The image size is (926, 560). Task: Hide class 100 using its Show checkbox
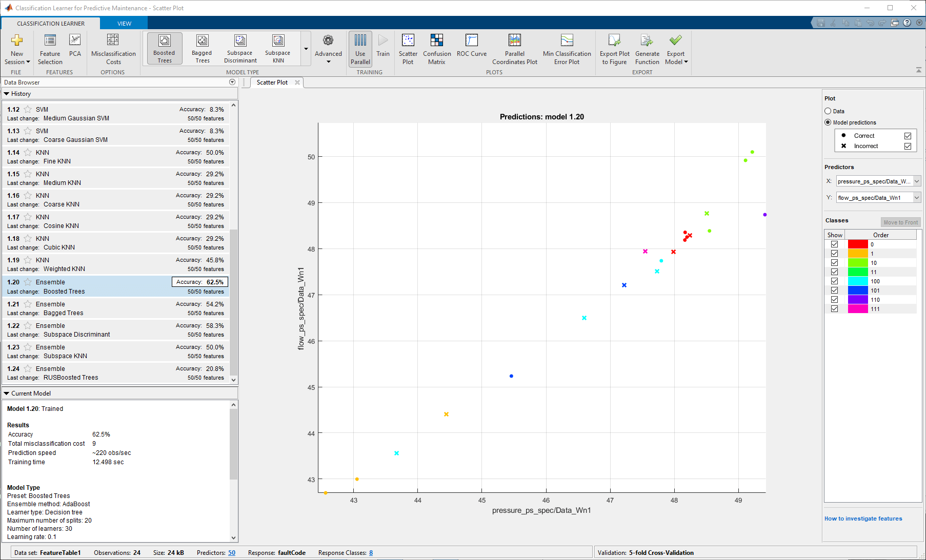(834, 281)
